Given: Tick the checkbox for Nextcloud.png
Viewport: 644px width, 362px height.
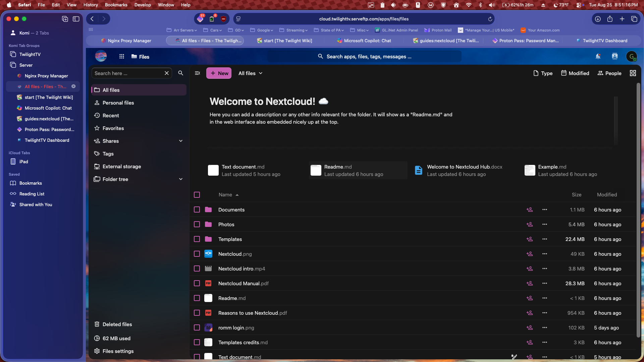Looking at the screenshot, I should coord(197,254).
